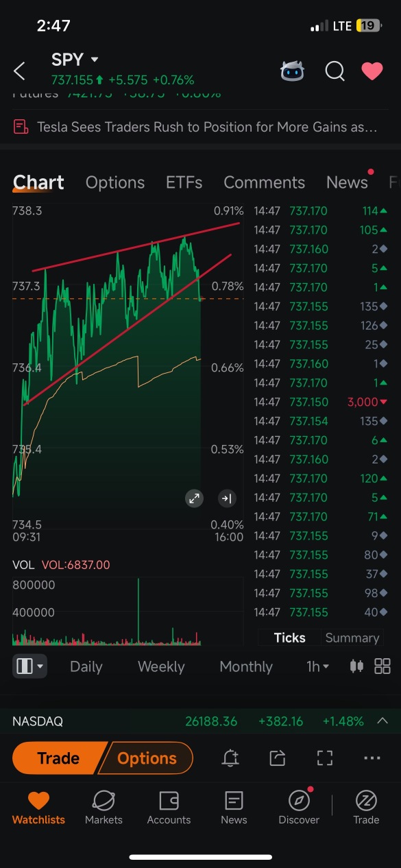This screenshot has width=401, height=868.
Task: Open the SPY ticker switcher dropdown
Action: click(75, 60)
